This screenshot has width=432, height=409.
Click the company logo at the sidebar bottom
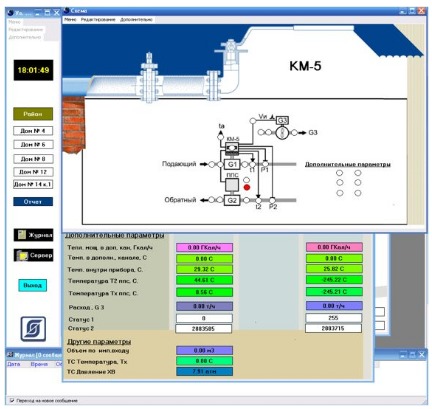point(33,329)
